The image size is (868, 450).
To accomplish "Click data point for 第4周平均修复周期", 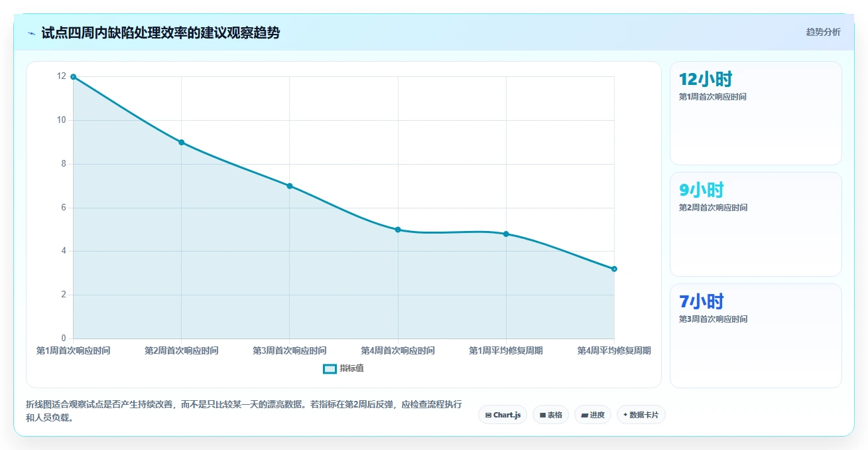I will tap(614, 269).
